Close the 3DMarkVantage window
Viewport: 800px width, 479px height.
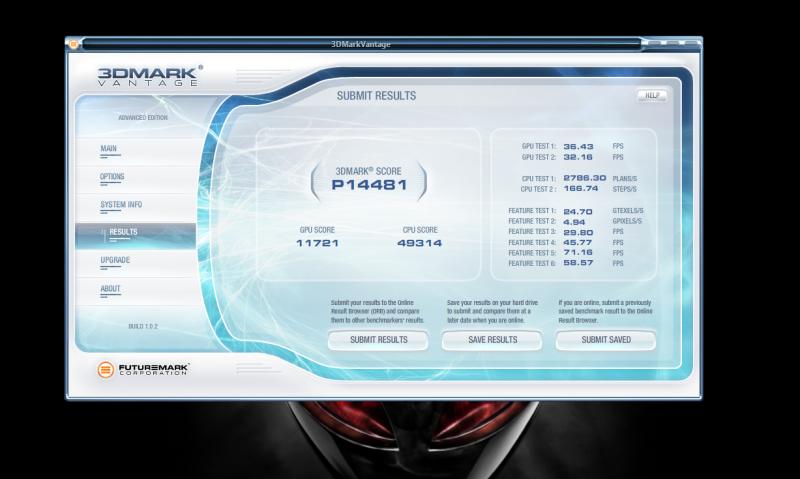[x=691, y=43]
